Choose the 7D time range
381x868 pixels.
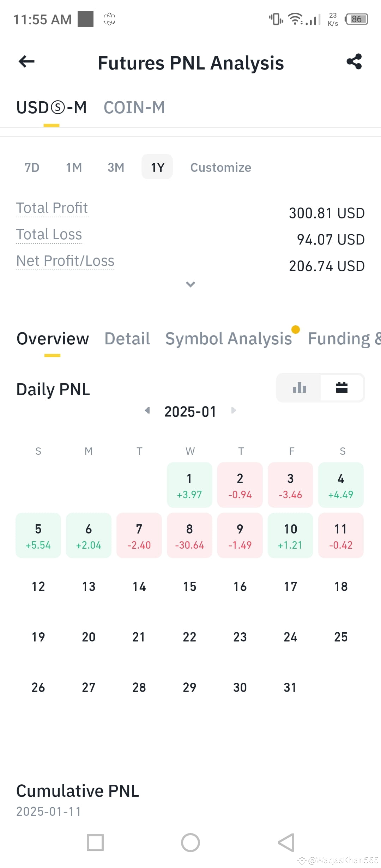pos(32,167)
